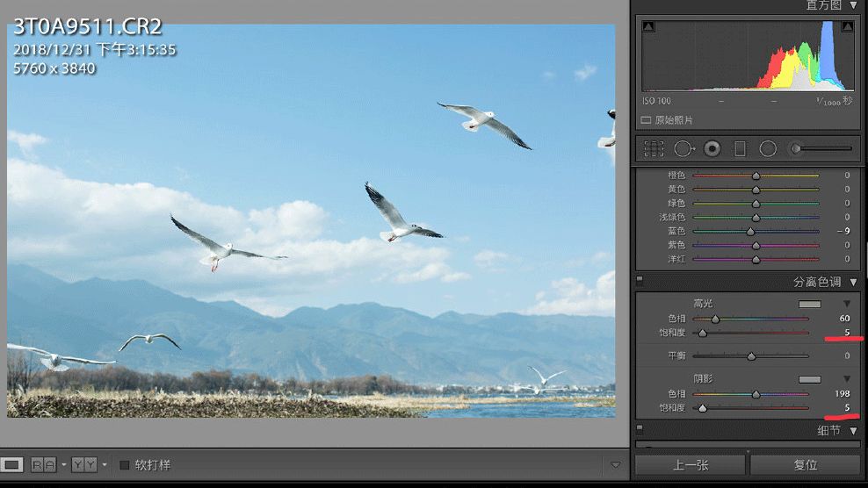The height and width of the screenshot is (488, 868).
Task: Adjust the 蓝色 saturation slider
Action: point(756,232)
